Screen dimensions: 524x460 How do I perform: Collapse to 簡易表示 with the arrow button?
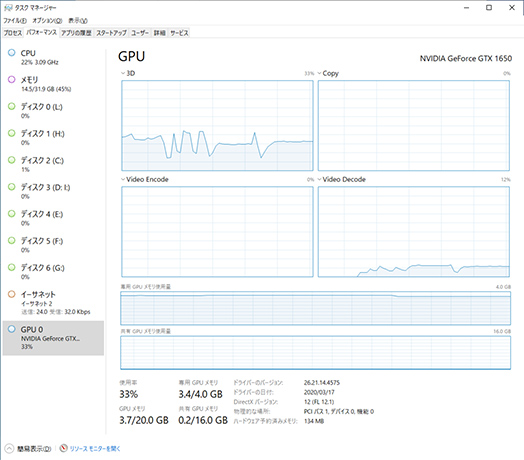9,448
